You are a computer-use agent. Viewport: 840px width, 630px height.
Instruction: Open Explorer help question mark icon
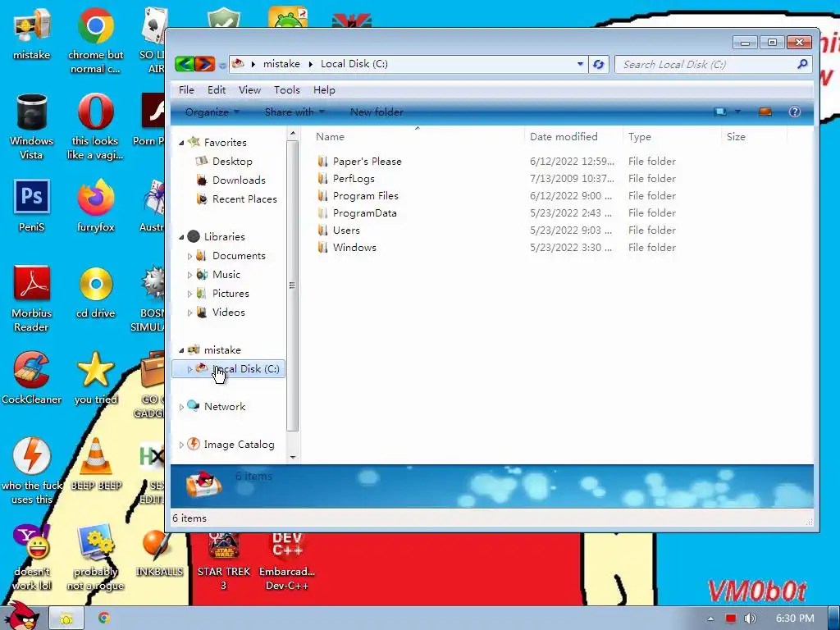(794, 112)
